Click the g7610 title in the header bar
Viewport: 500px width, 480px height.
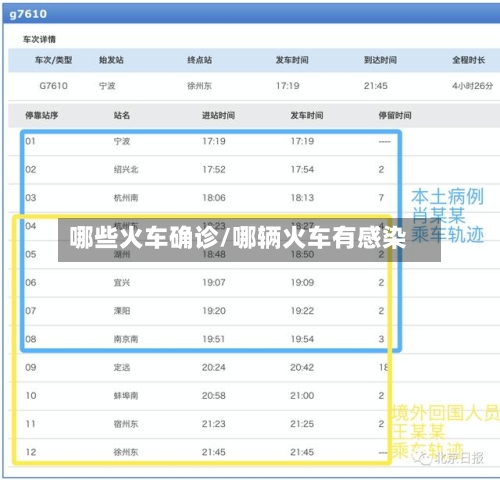(28, 14)
